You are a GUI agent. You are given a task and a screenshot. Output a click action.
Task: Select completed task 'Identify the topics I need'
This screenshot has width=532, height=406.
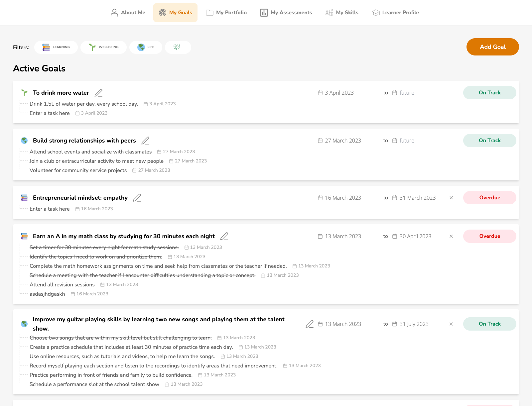point(96,257)
